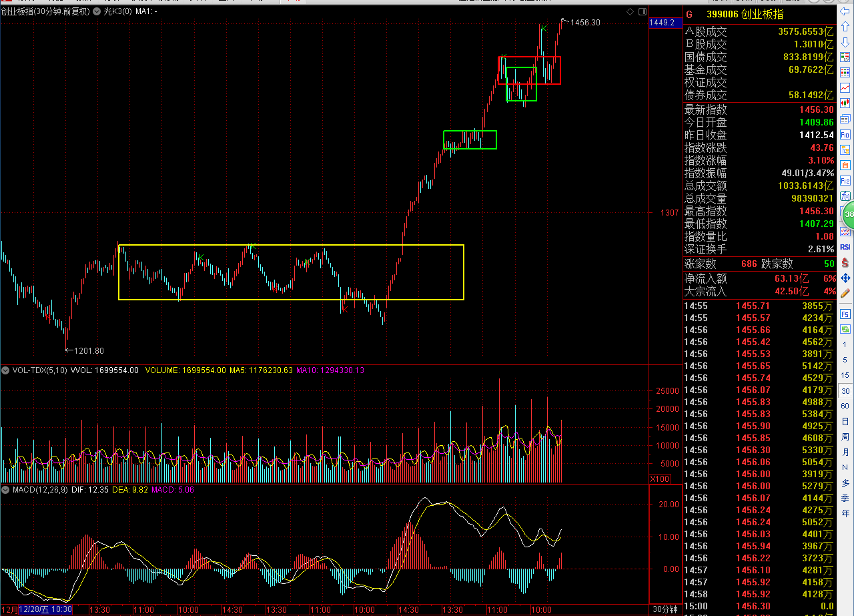Click the F12 trading icon
Image resolution: width=854 pixels, height=616 pixels.
845,180
